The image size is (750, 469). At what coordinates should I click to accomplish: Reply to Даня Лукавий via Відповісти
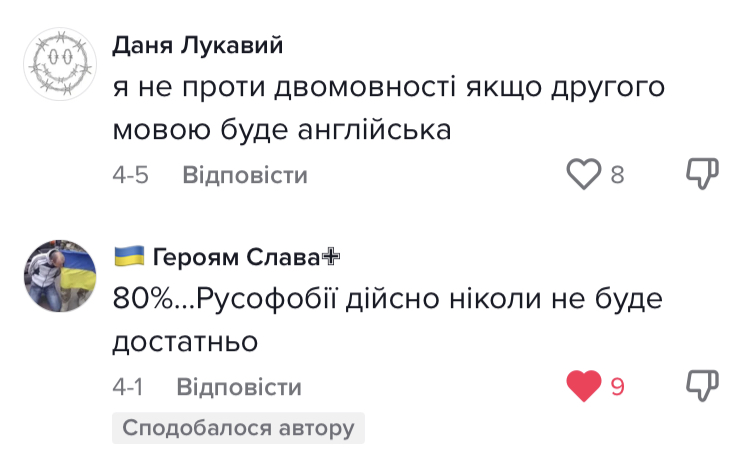(x=244, y=176)
